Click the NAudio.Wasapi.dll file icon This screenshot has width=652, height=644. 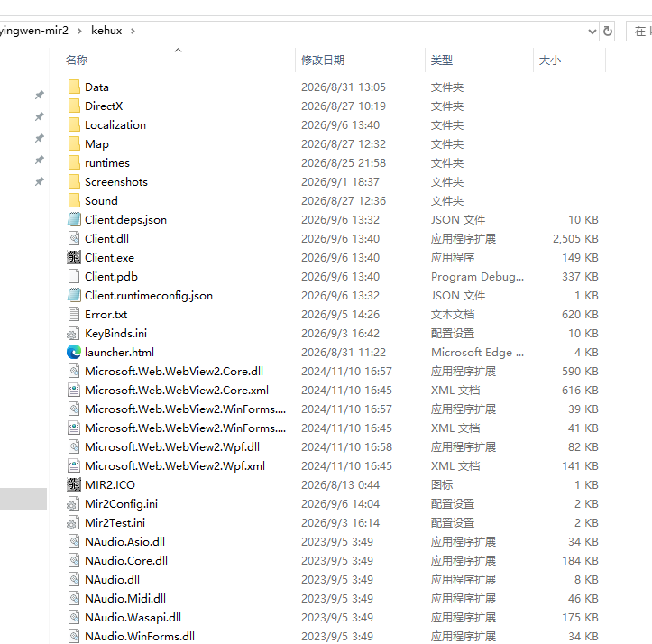coord(74,617)
